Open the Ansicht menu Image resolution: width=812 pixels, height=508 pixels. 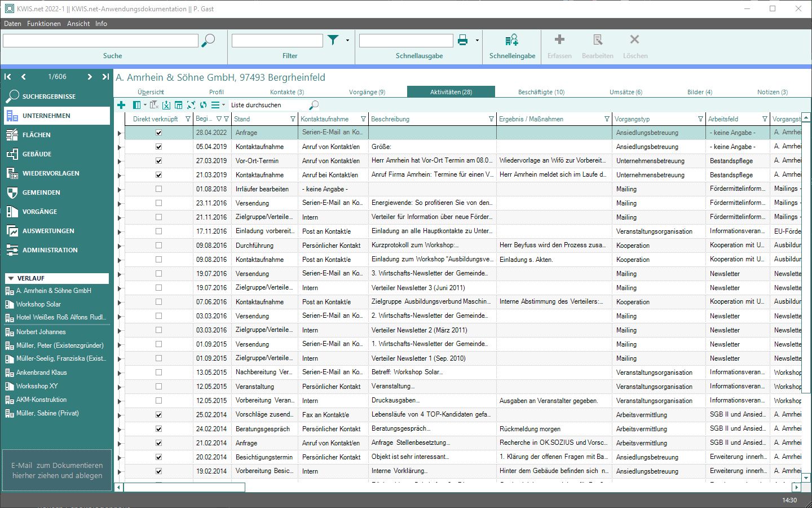(78, 24)
